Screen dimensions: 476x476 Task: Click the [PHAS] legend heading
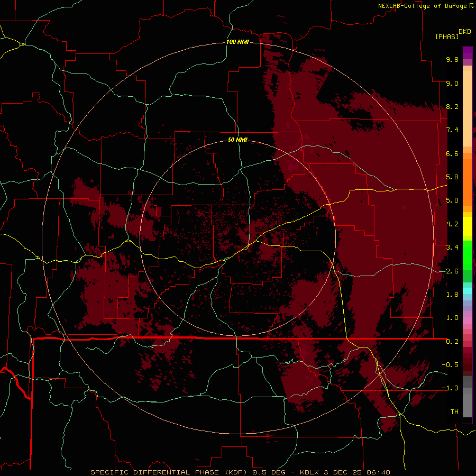point(447,36)
